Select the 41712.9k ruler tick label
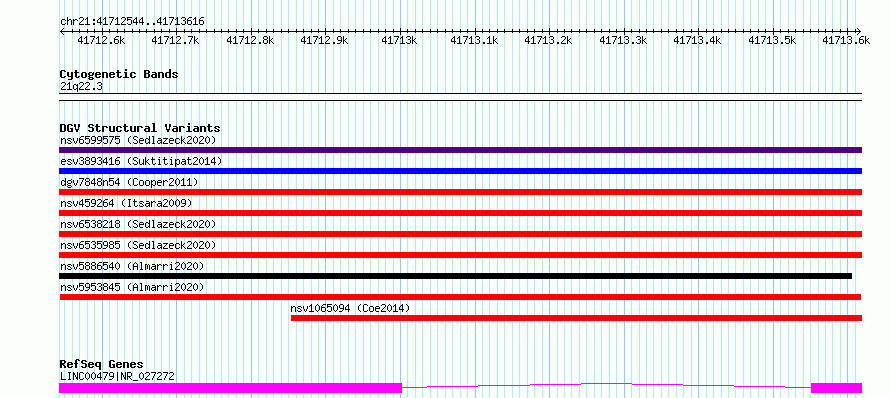 pyautogui.click(x=324, y=40)
